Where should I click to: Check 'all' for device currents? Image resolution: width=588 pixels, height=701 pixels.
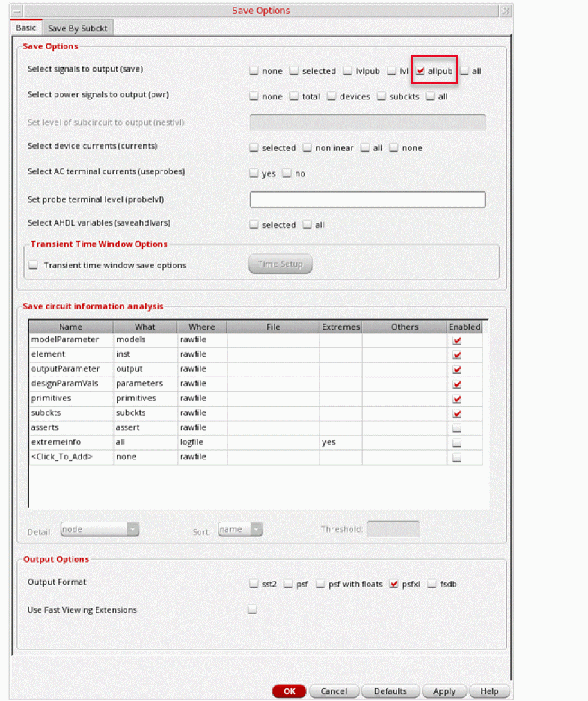click(x=365, y=147)
